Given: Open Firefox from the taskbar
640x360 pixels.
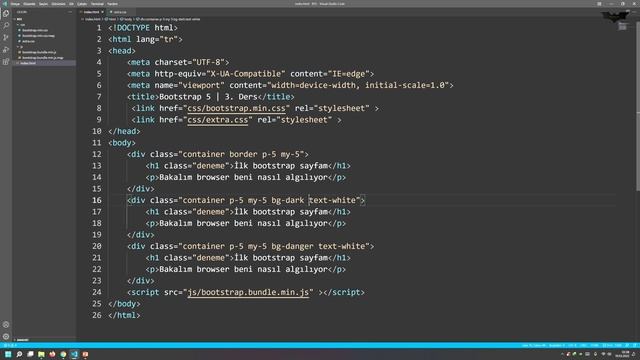Looking at the screenshot, I should (x=52, y=354).
